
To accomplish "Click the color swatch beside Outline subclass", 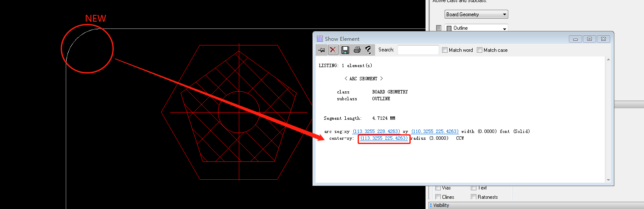I will pos(449,28).
